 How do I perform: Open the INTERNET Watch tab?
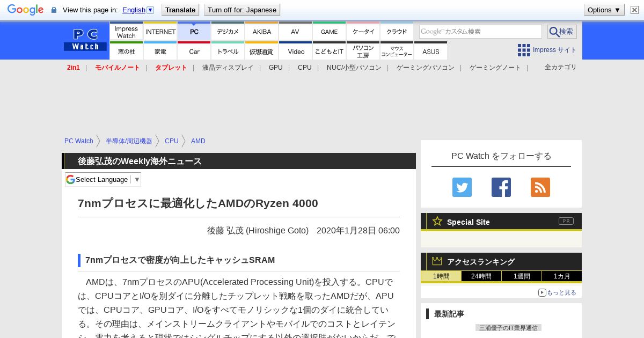point(160,31)
